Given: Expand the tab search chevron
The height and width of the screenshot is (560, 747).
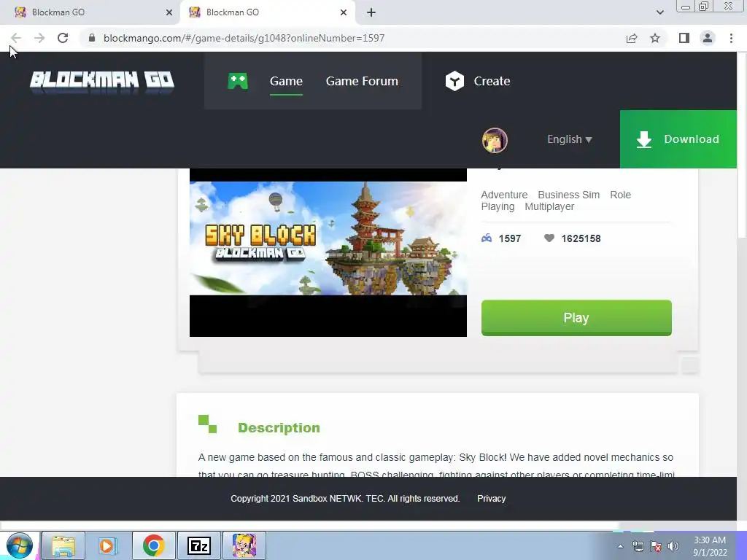Looking at the screenshot, I should click(x=659, y=12).
